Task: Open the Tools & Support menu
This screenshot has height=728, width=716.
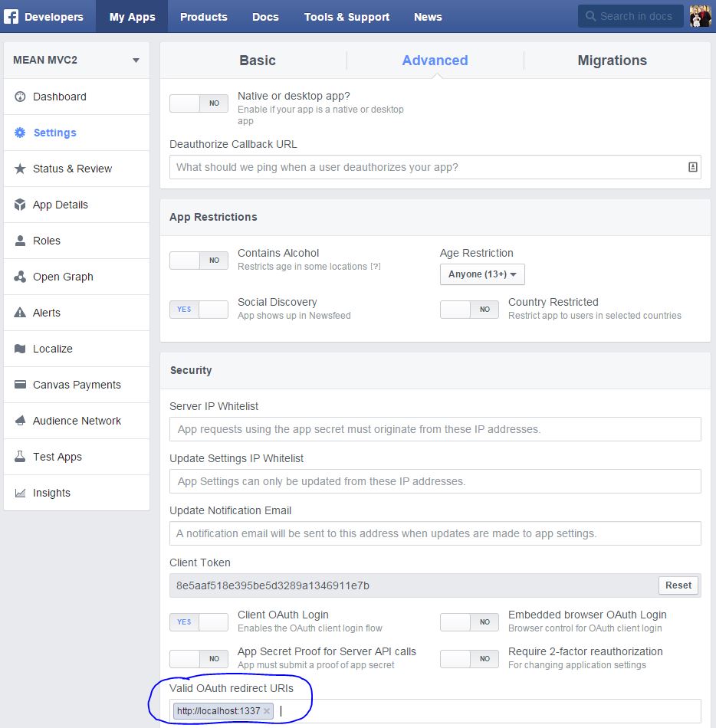Action: 347,17
